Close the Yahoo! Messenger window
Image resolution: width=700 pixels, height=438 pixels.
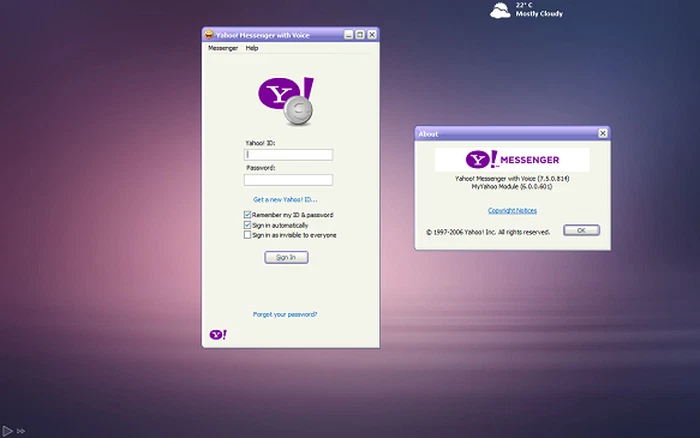pyautogui.click(x=372, y=35)
